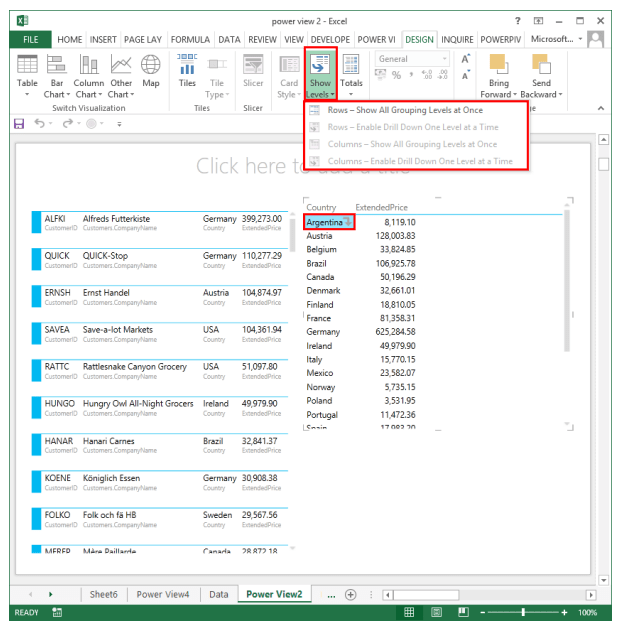Open ribbon display options
The width and height of the screenshot is (624, 631).
[x=538, y=21]
